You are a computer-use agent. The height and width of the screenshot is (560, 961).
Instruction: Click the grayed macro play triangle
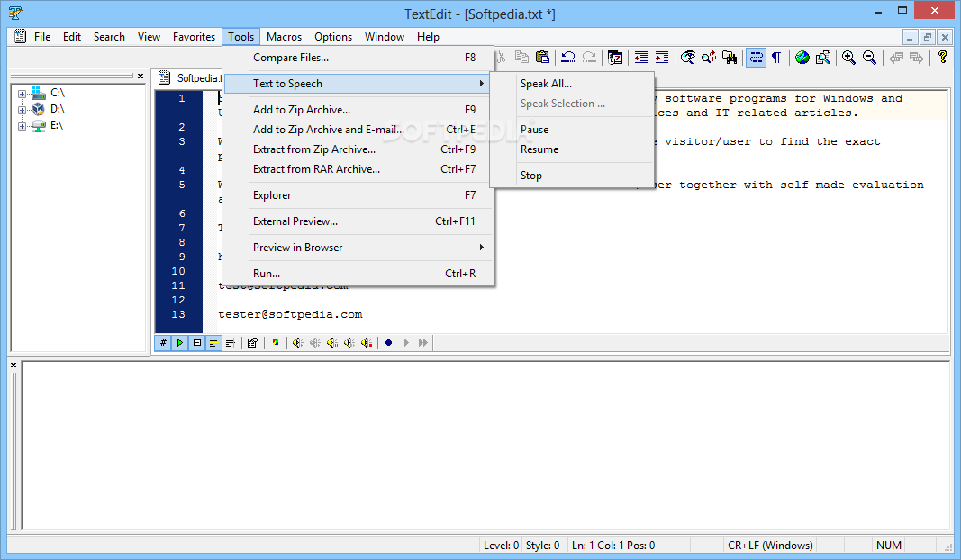[405, 342]
